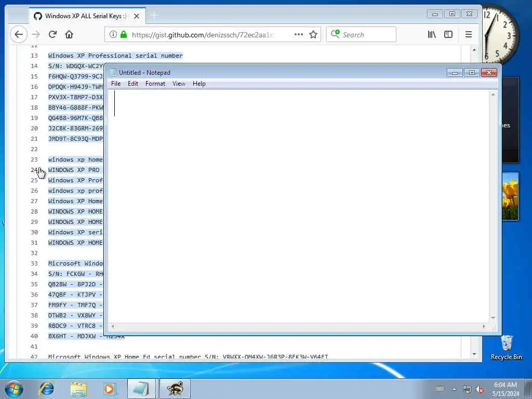The height and width of the screenshot is (399, 532).
Task: Open Notepad File menu
Action: click(116, 84)
